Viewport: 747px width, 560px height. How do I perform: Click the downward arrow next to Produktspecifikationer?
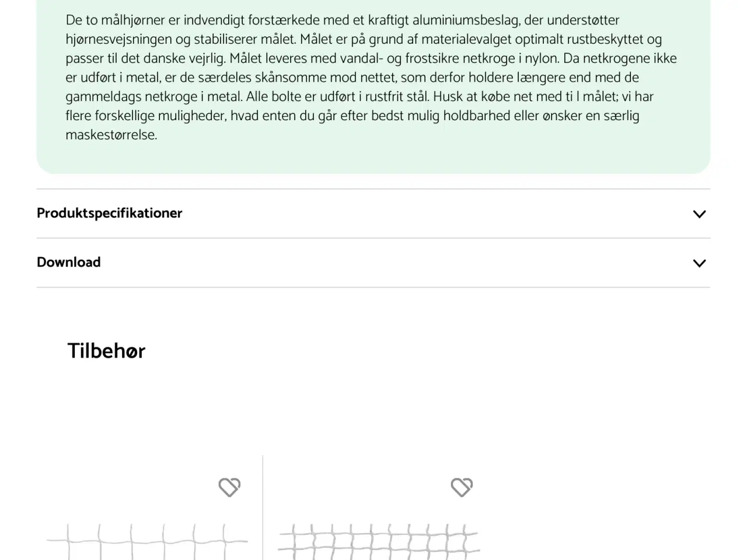point(699,214)
